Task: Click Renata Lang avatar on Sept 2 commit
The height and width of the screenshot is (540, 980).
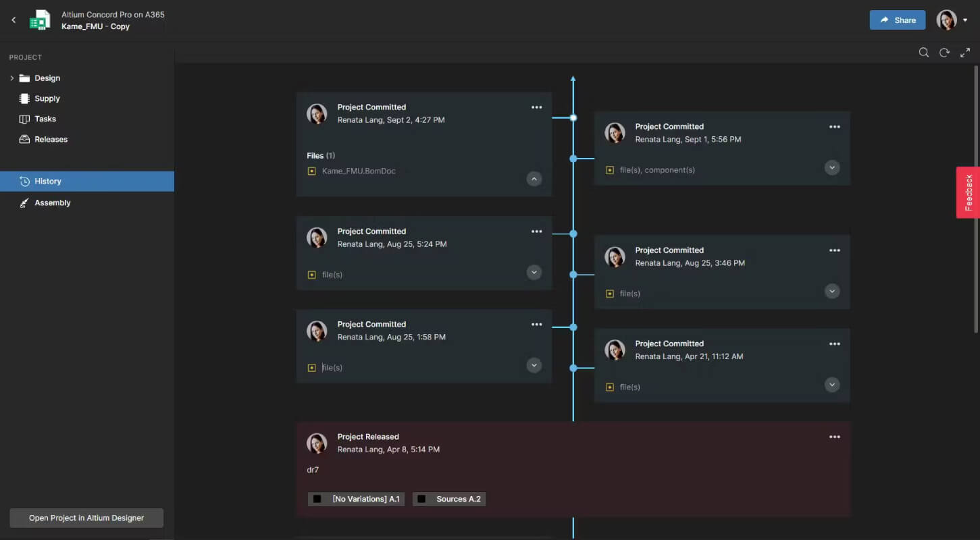Action: 317,113
